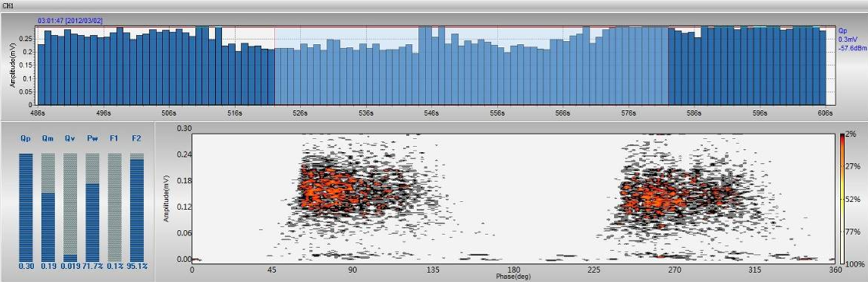Select the F1 header label
This screenshot has height=282, width=868.
coord(114,137)
